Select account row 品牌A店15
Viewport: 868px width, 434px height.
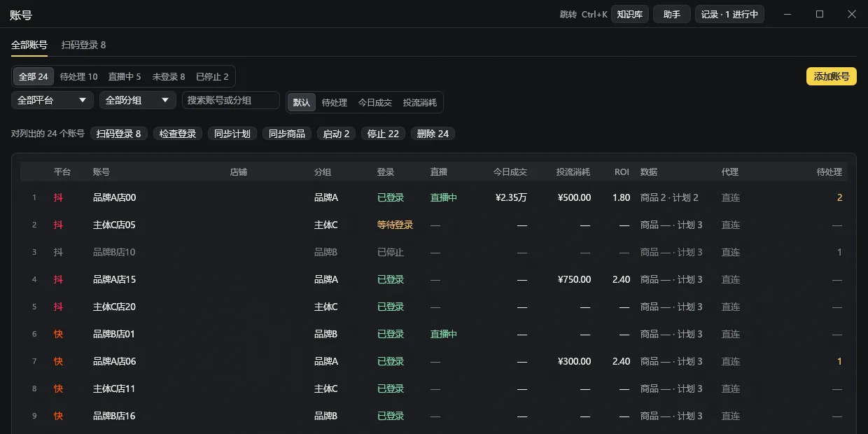(x=434, y=280)
